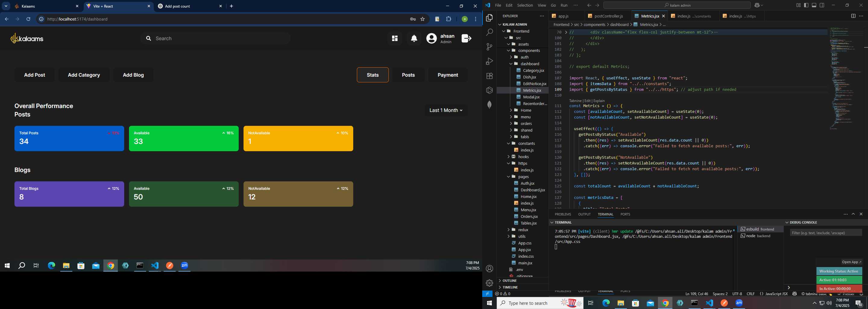
Task: Click the Open App button
Action: 851,262
